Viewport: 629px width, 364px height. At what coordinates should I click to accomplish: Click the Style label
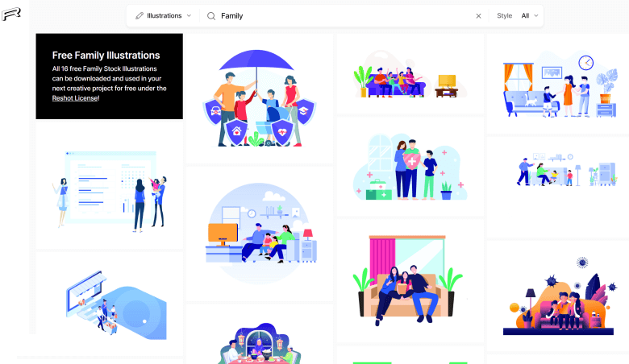504,16
